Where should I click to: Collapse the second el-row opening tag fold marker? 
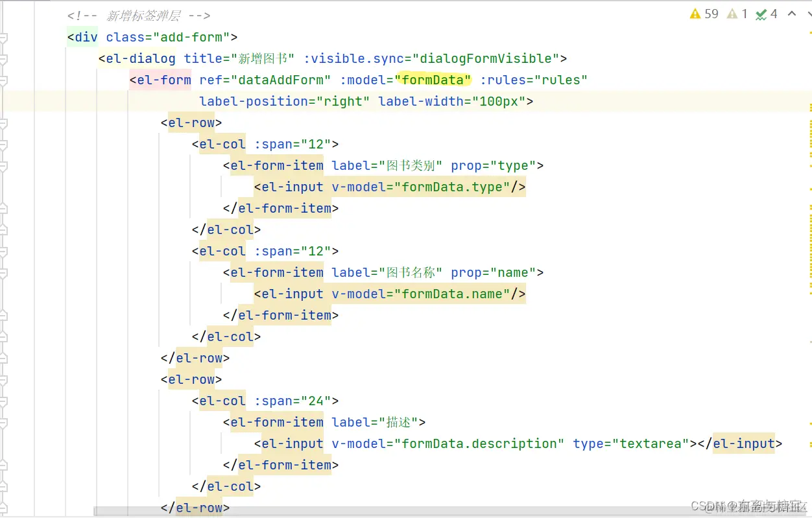[3, 380]
